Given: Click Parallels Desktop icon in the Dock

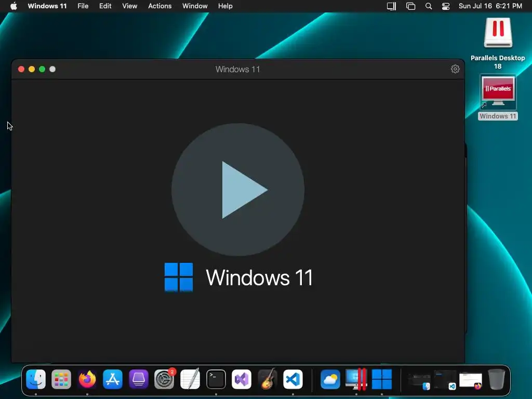Looking at the screenshot, I should click(x=356, y=379).
